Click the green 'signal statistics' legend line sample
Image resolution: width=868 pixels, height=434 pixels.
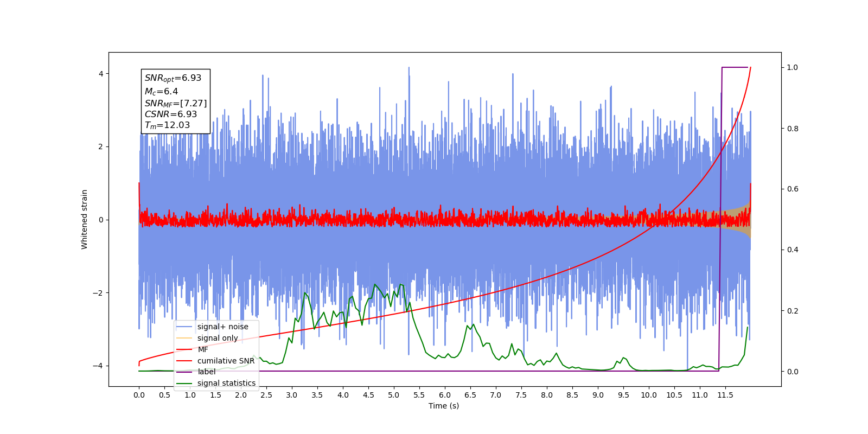[x=184, y=383]
